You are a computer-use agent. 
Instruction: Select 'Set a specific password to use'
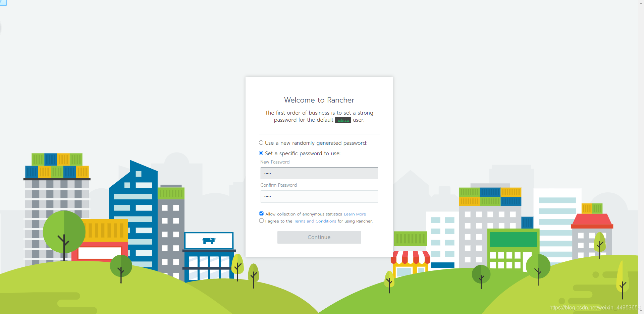(261, 153)
